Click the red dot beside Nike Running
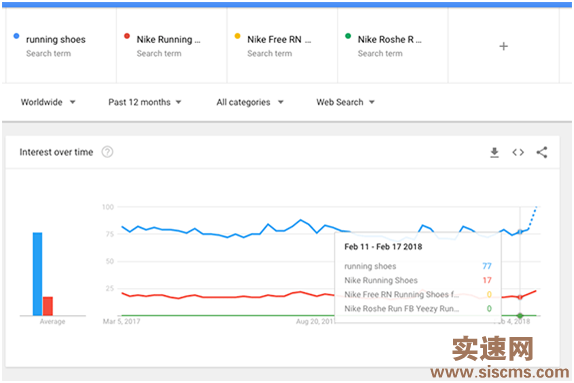This screenshot has width=574, height=383. click(x=127, y=36)
